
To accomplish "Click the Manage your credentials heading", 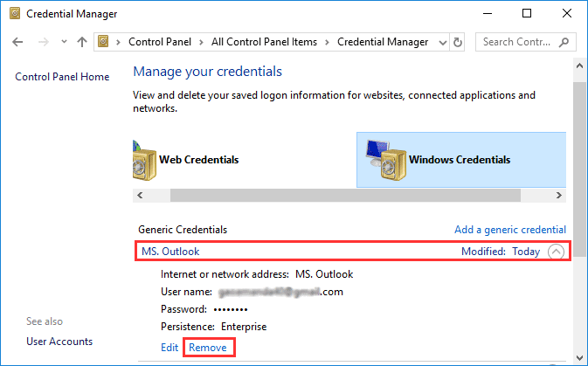I will (x=207, y=72).
